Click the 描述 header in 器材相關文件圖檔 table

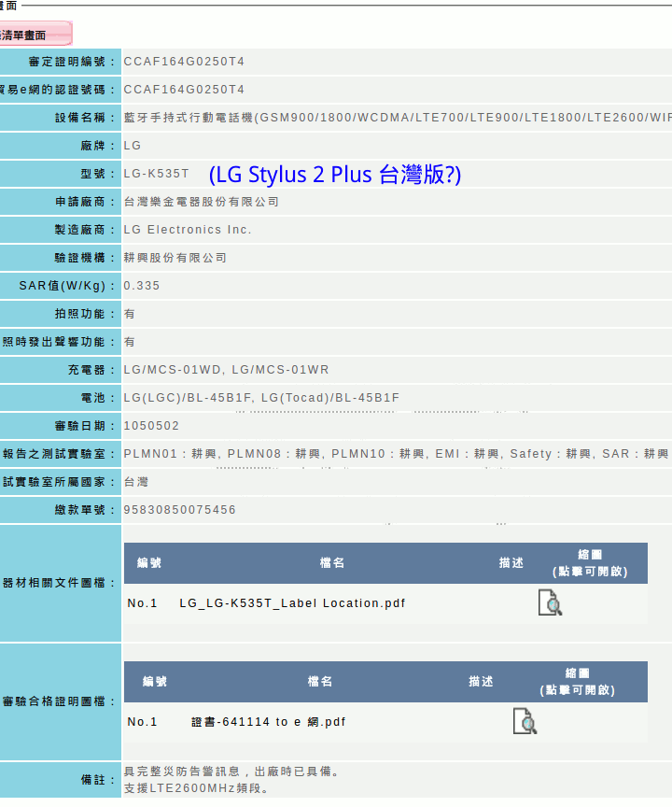click(x=511, y=563)
